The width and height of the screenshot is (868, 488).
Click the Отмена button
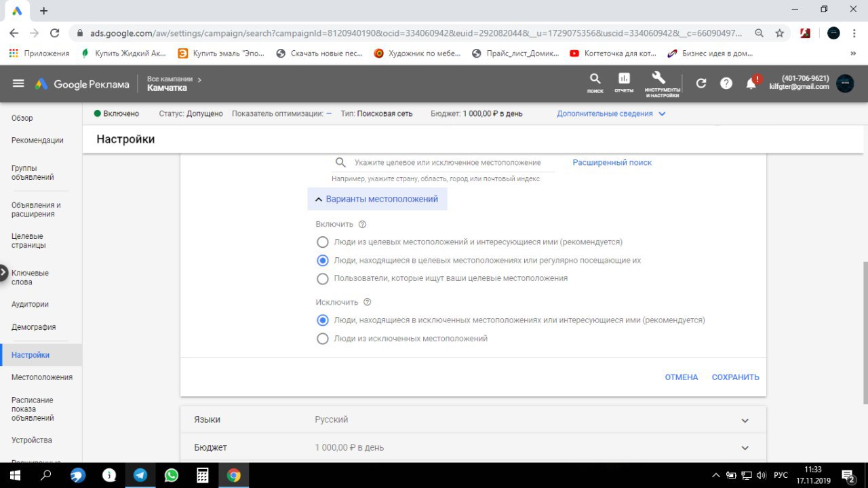[682, 377]
